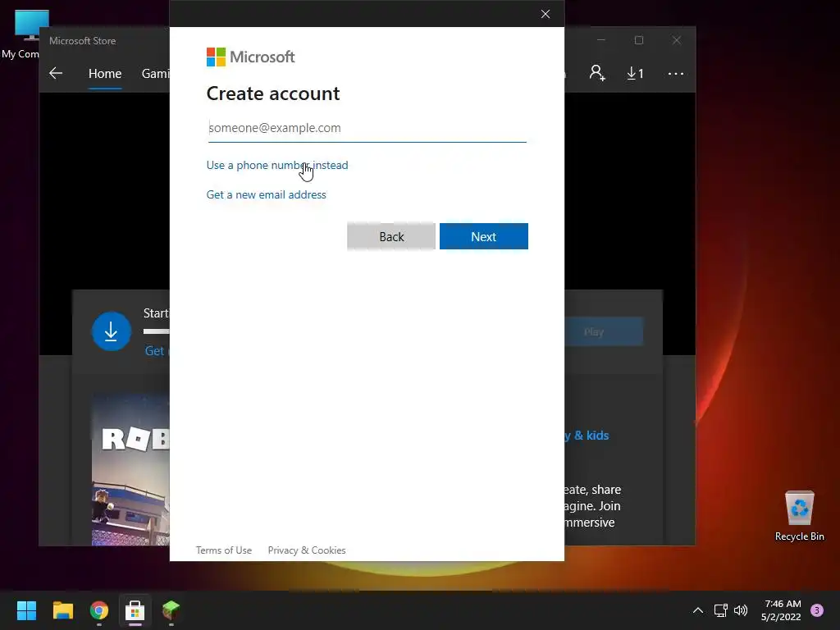This screenshot has height=630, width=840.
Task: Click Microsoft Store icon on taskbar
Action: coord(135,610)
